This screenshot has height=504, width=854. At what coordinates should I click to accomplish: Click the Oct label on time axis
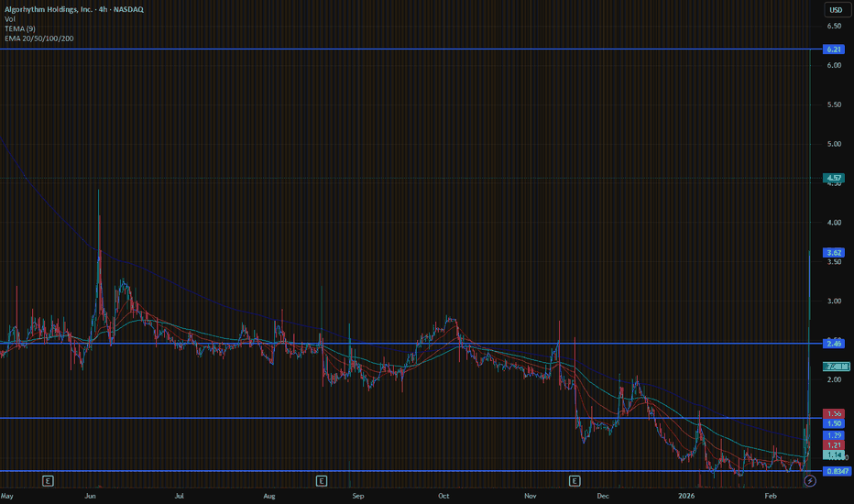[x=444, y=496]
